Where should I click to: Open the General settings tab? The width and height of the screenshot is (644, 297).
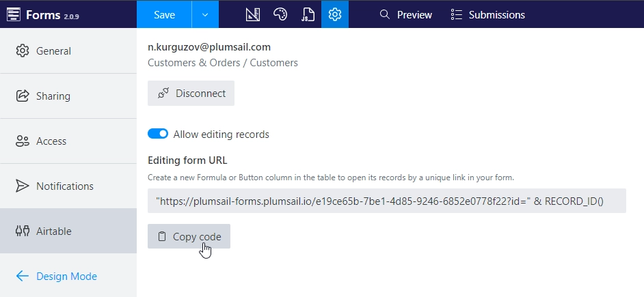tap(68, 51)
